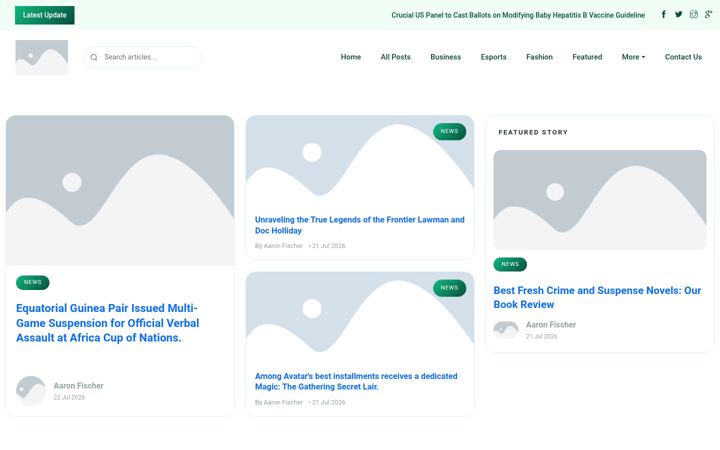Click the NEWS badge on Frontier Lawman card

pos(450,131)
